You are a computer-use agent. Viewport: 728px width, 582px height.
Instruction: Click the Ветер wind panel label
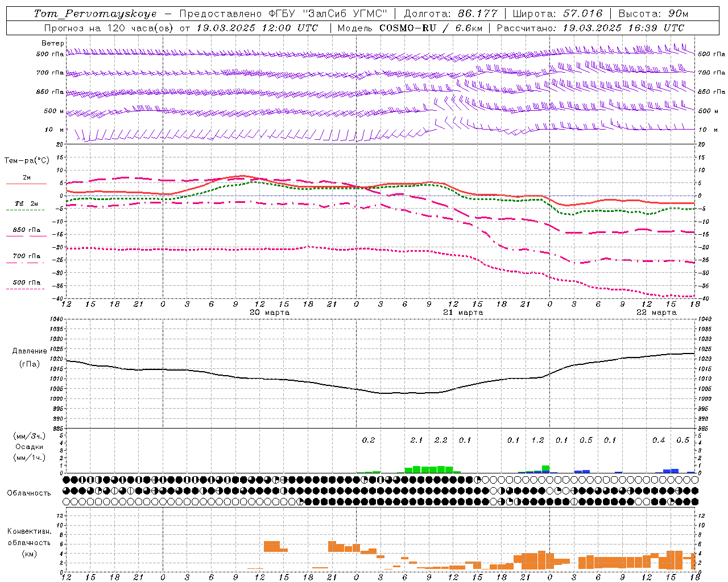click(x=53, y=43)
